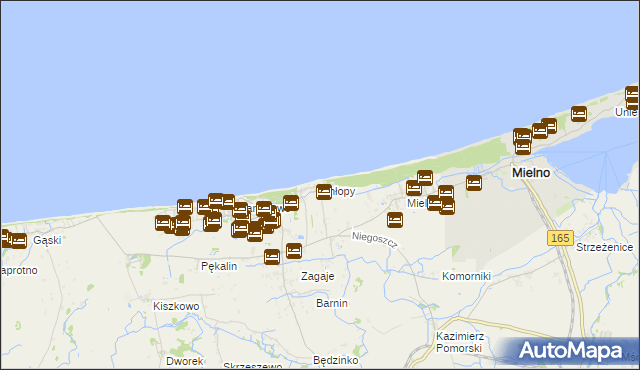Viewport: 640px width, 370px height.
Task: Select the hotel marker overlapping the Chłopy label
Action: point(324,192)
